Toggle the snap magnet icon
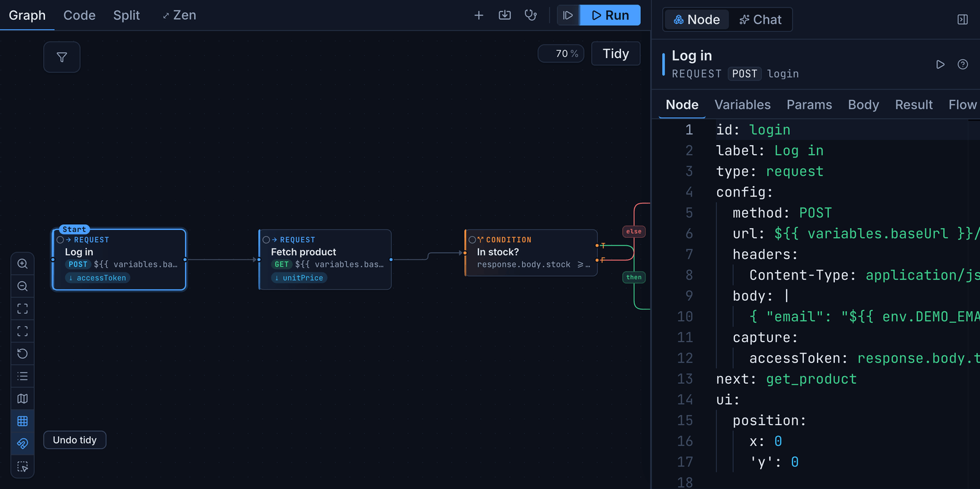The height and width of the screenshot is (489, 980). 23,443
